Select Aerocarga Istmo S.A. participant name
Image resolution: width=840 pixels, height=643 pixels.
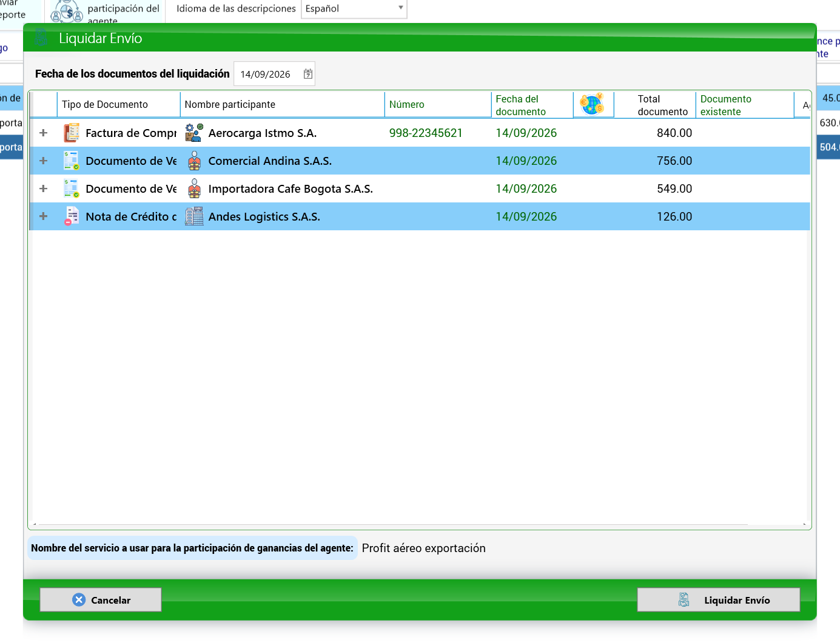[263, 133]
